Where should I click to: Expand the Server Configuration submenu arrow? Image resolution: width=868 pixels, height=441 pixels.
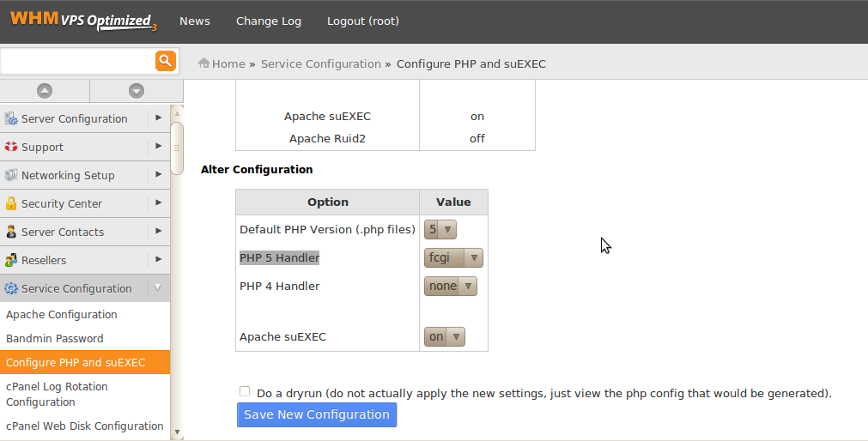[159, 118]
